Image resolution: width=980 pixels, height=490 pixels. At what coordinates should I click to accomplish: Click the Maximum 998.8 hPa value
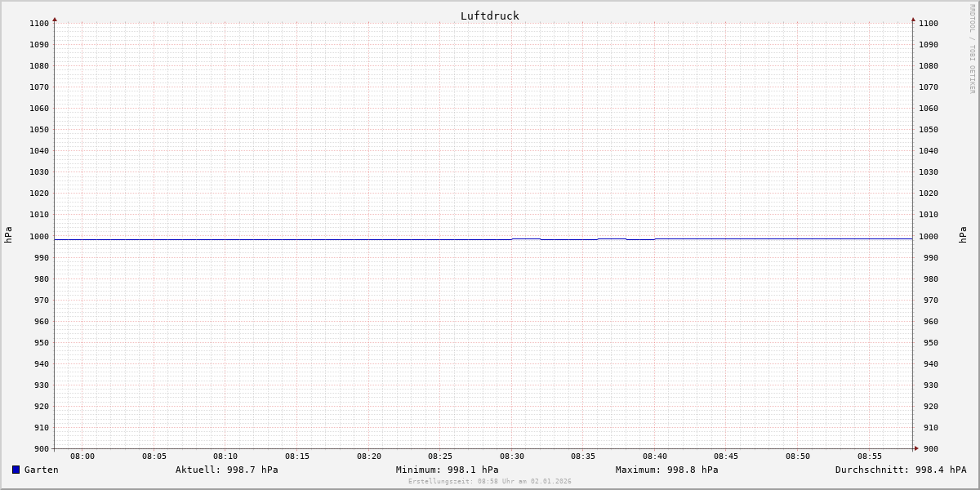(x=666, y=470)
